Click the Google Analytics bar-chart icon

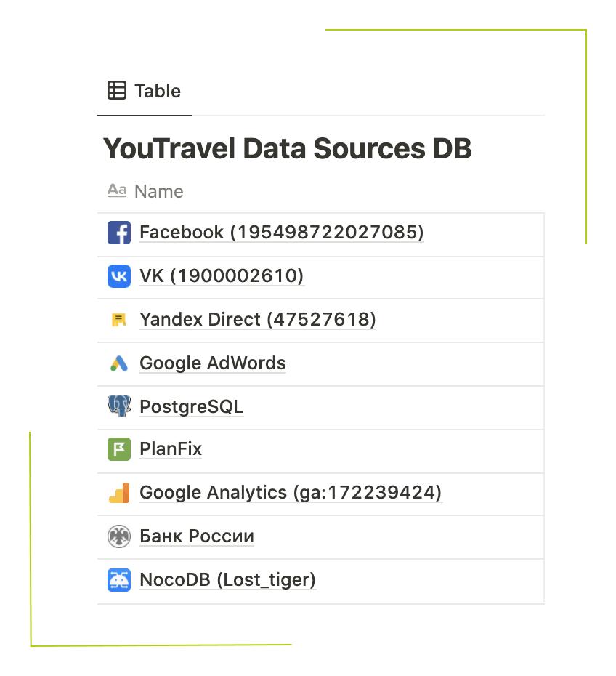(119, 493)
